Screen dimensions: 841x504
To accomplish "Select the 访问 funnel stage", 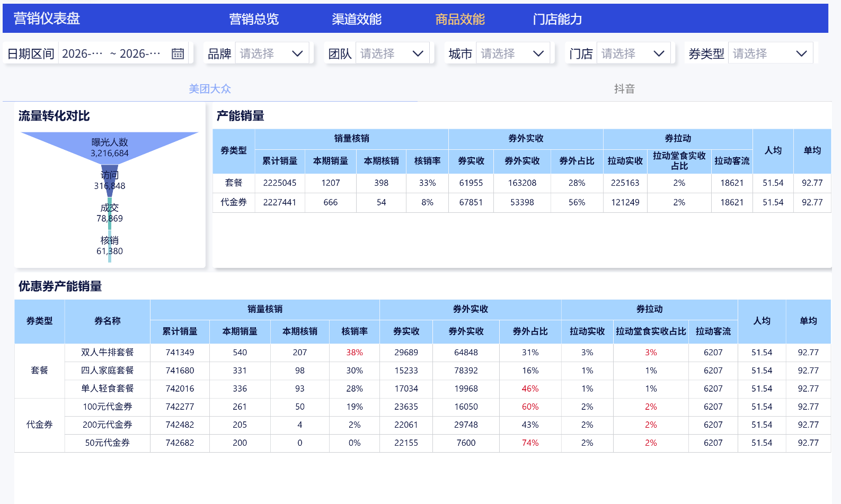I will pyautogui.click(x=110, y=180).
